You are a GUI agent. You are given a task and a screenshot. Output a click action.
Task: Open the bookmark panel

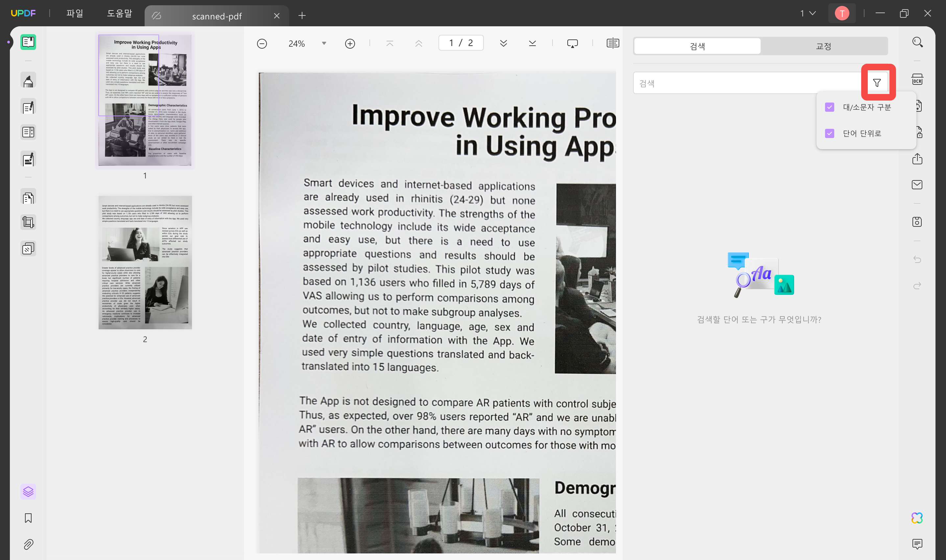click(28, 518)
